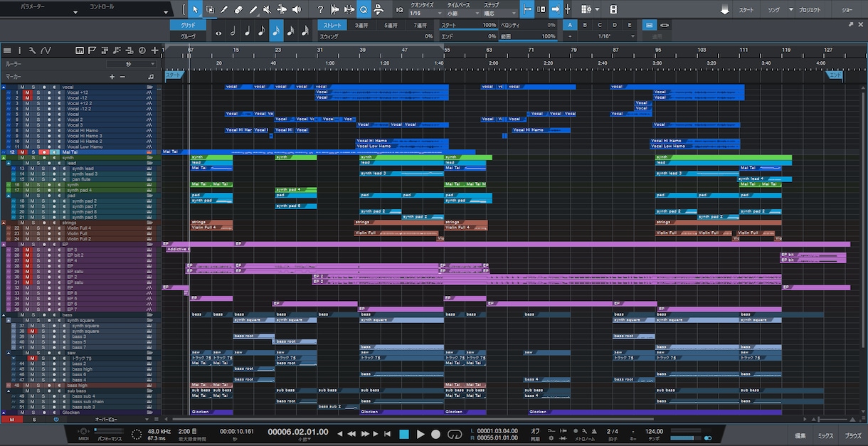Show automation with the curve icon
This screenshot has height=446, width=868.
coord(46,51)
